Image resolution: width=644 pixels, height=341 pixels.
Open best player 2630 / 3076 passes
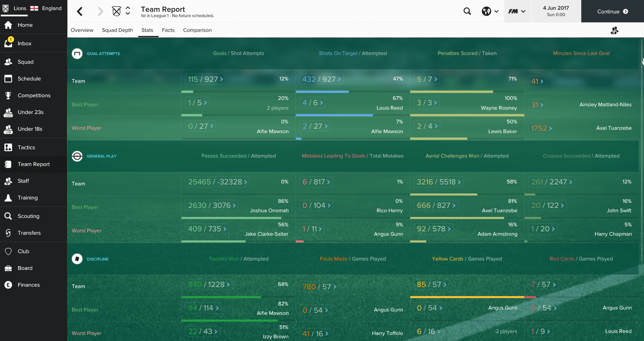click(x=211, y=205)
